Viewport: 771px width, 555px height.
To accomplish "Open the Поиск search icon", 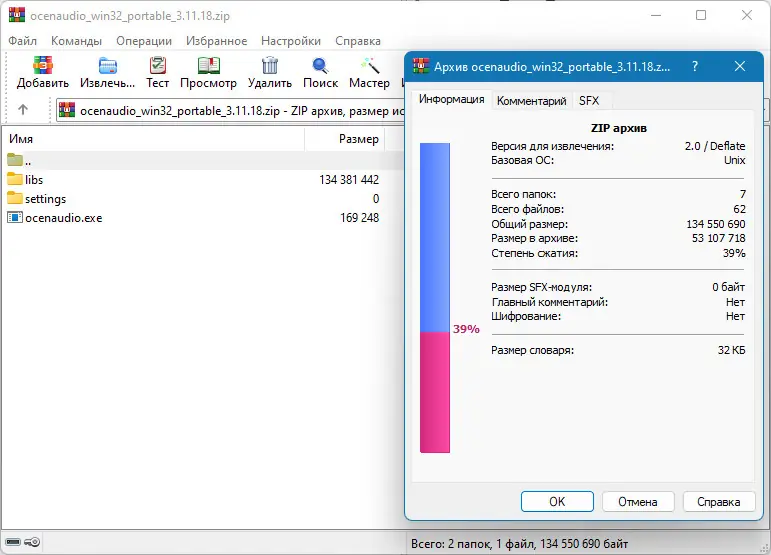I will click(x=320, y=65).
